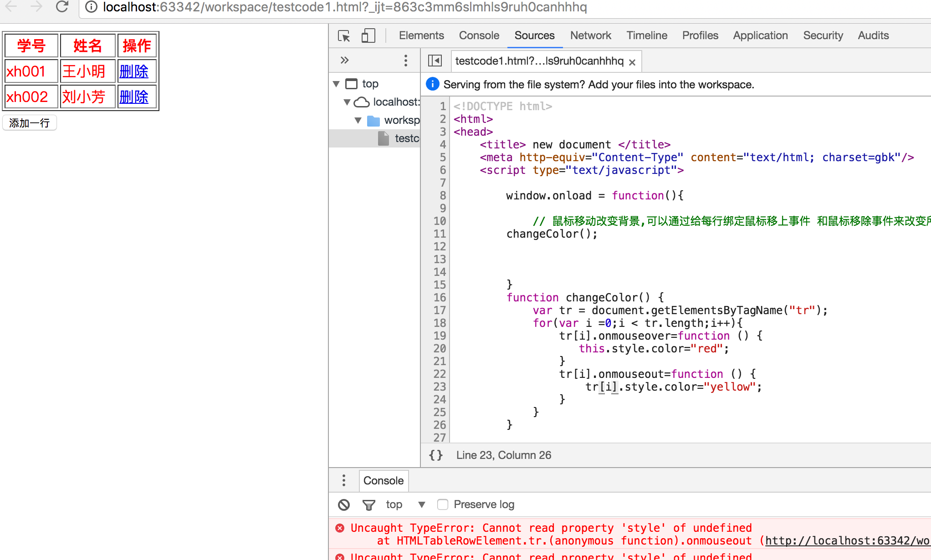The width and height of the screenshot is (931, 560).
Task: Open the Elements tab
Action: (x=421, y=36)
